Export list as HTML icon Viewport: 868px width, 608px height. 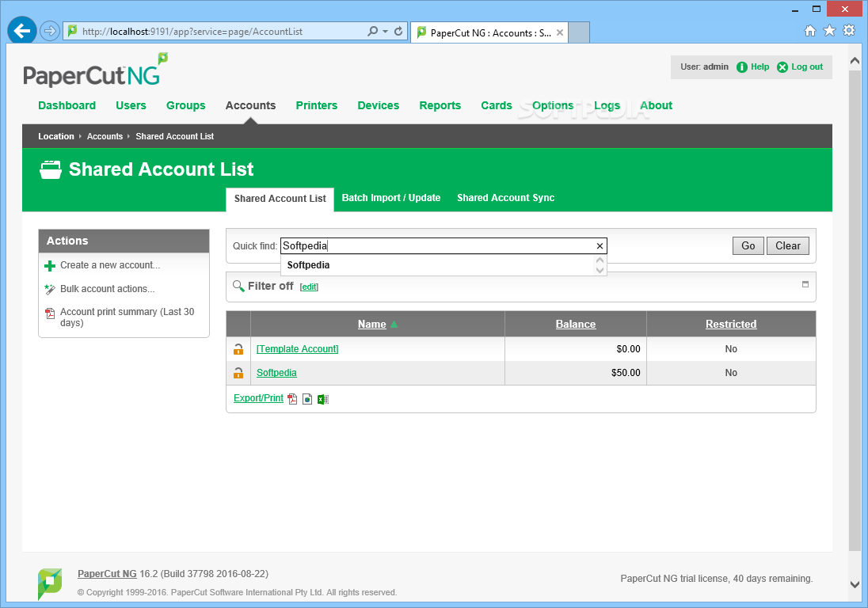pyautogui.click(x=307, y=399)
